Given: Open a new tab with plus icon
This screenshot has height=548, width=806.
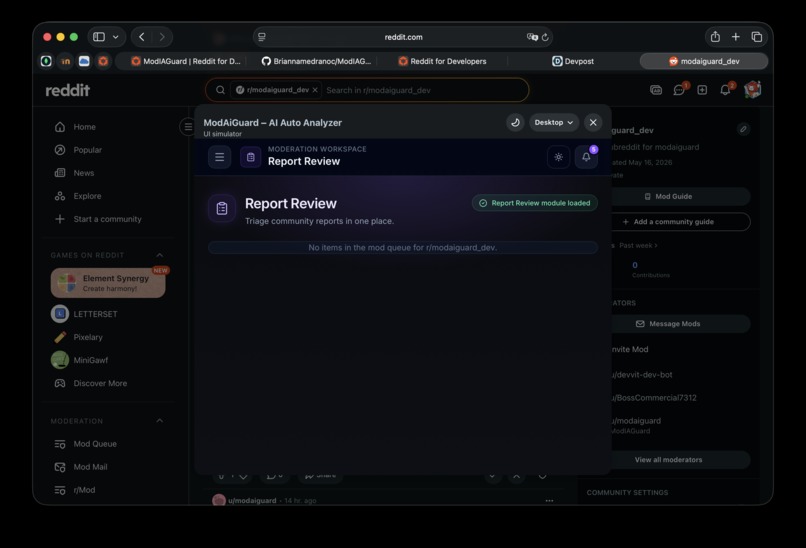Looking at the screenshot, I should 736,36.
